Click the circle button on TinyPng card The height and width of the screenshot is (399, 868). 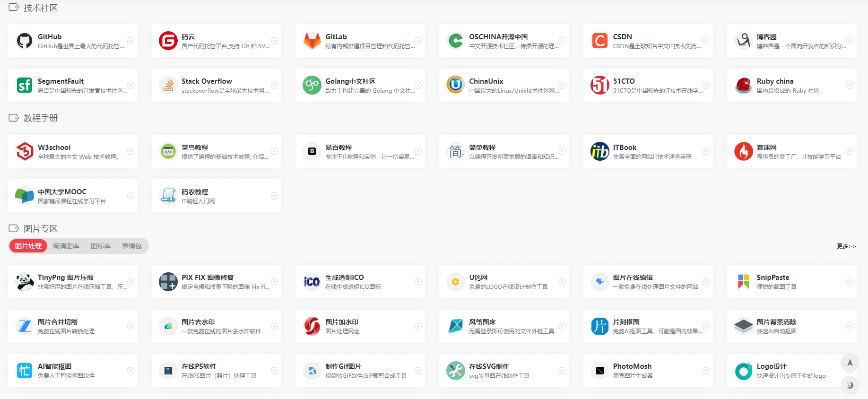click(x=131, y=282)
